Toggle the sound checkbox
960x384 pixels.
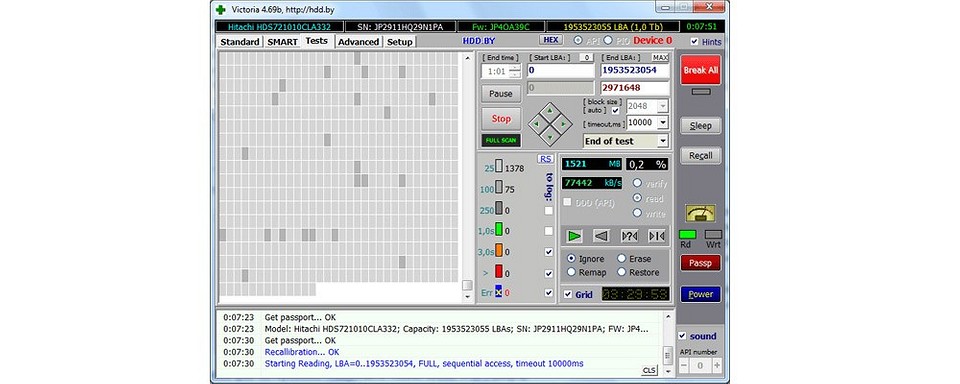point(682,336)
